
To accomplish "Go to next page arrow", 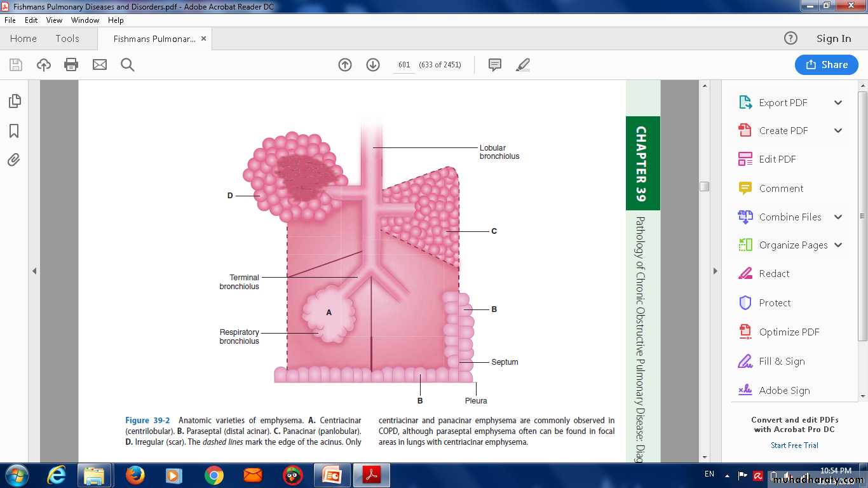I will [373, 65].
